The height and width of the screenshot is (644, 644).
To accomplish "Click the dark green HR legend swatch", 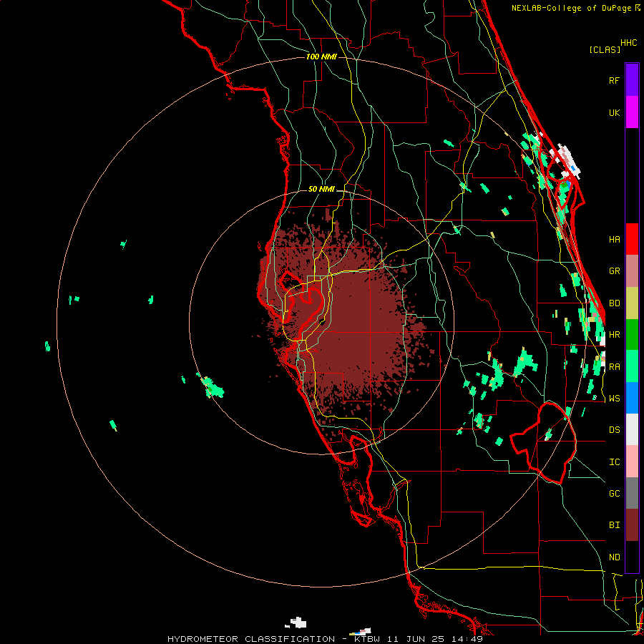I will [632, 335].
